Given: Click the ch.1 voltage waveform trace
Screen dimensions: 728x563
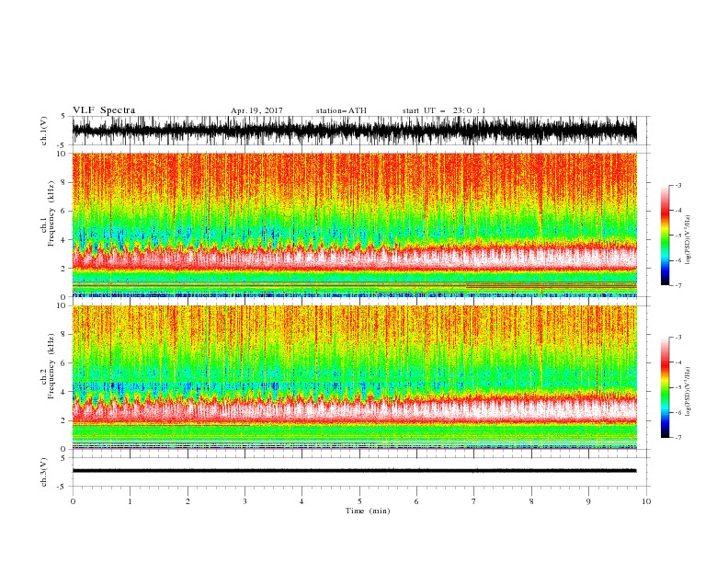Looking at the screenshot, I should pyautogui.click(x=354, y=131).
